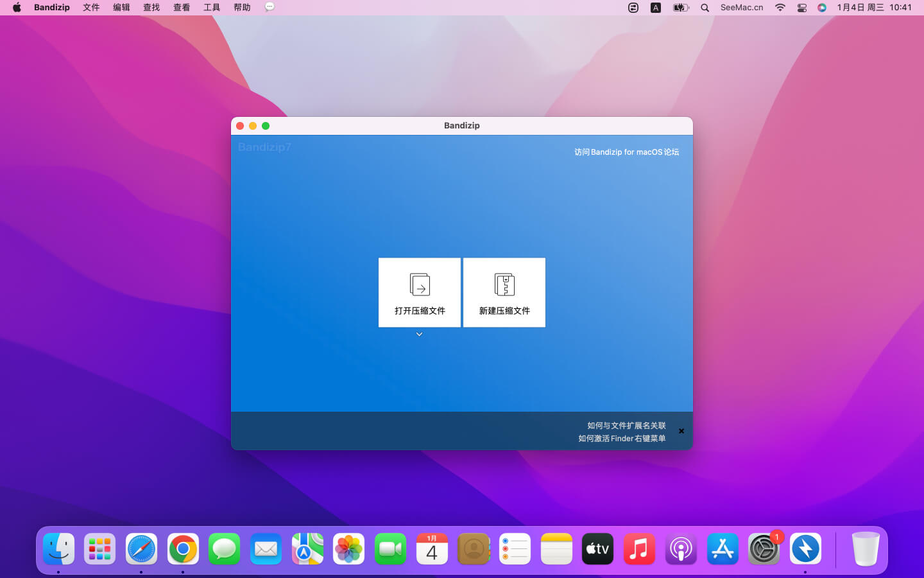Click the 打开压缩文件 open archive icon

(x=420, y=285)
